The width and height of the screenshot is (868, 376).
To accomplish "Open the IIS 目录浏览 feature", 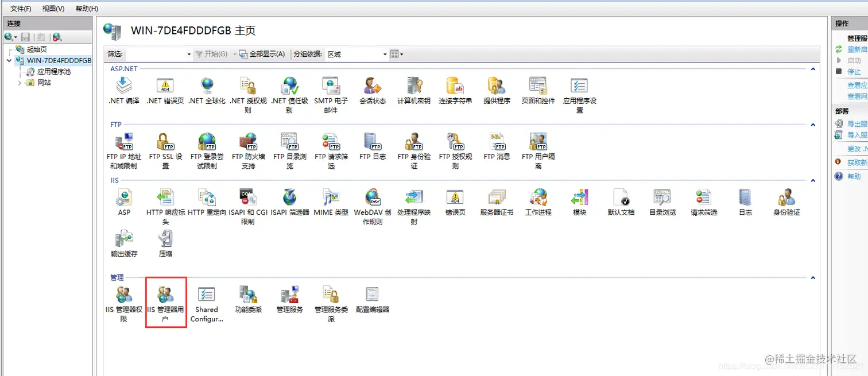I will 662,202.
